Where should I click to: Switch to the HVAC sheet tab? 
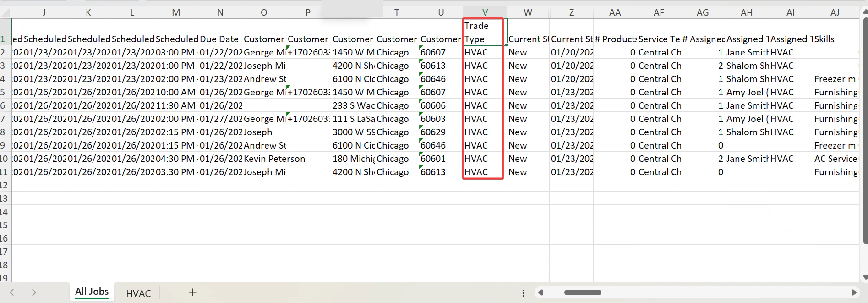138,293
